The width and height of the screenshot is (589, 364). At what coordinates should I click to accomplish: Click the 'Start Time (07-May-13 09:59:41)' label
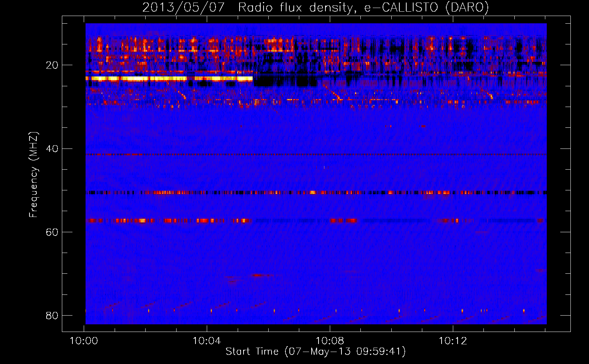coord(316,352)
